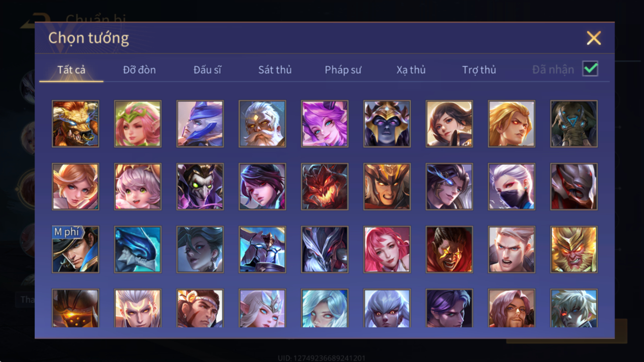Pick the pink-haired woman in third row
Viewport: 644px width, 362px height.
coord(387,250)
